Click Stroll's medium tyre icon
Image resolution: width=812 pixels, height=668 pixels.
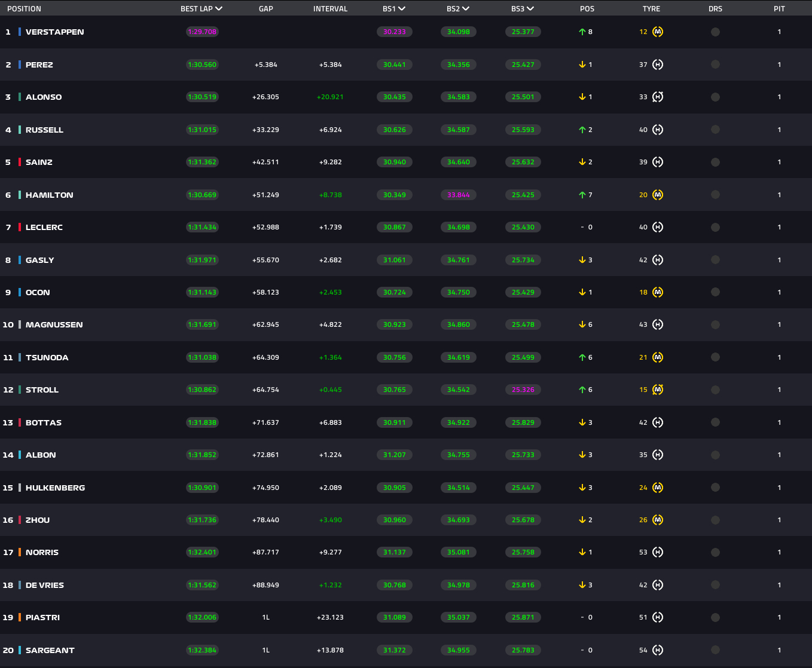tap(658, 390)
